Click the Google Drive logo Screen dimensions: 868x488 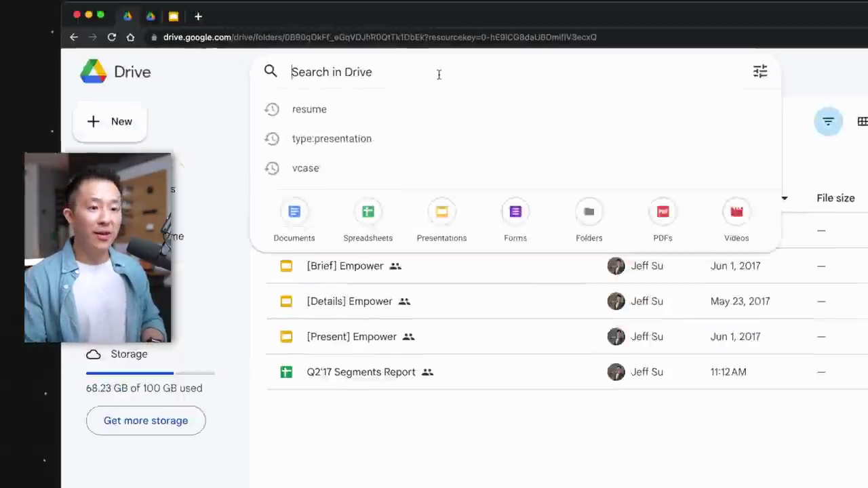pyautogui.click(x=94, y=72)
